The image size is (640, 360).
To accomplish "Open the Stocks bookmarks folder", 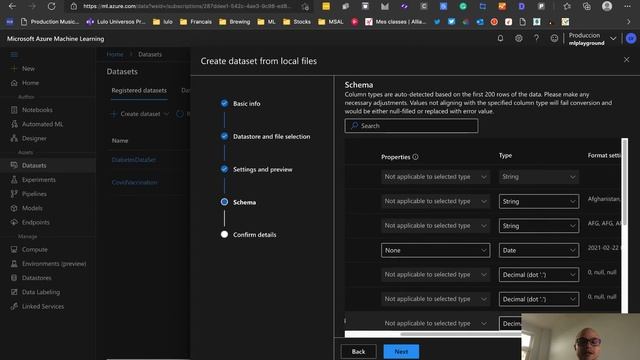I will (x=297, y=22).
